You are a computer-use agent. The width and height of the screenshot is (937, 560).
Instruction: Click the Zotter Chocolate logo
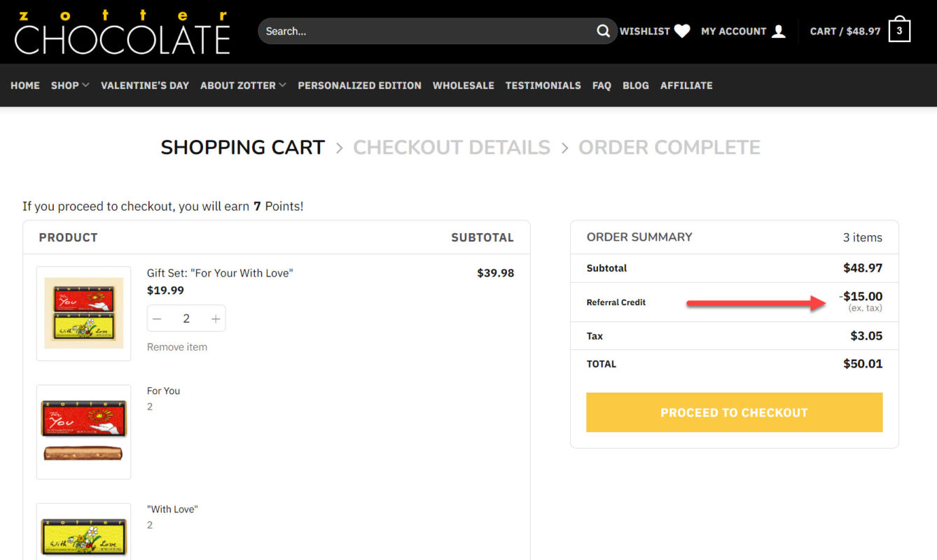click(123, 32)
